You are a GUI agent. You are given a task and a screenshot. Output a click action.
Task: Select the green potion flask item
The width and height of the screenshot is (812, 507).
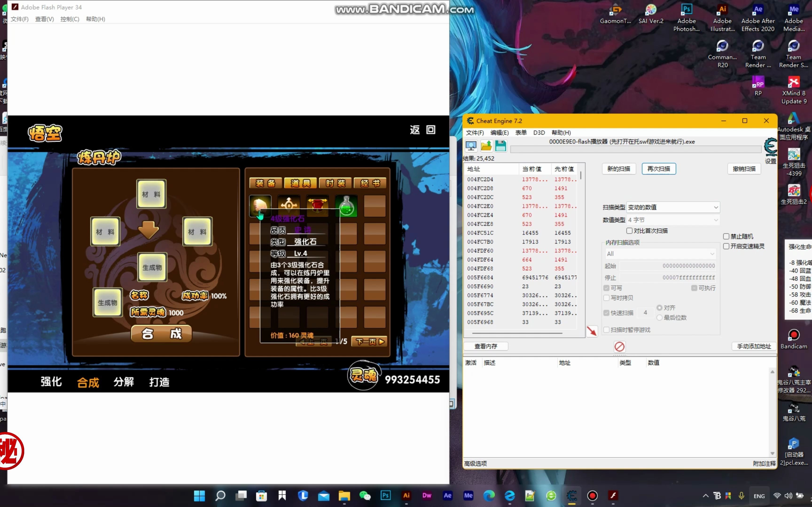coord(346,206)
